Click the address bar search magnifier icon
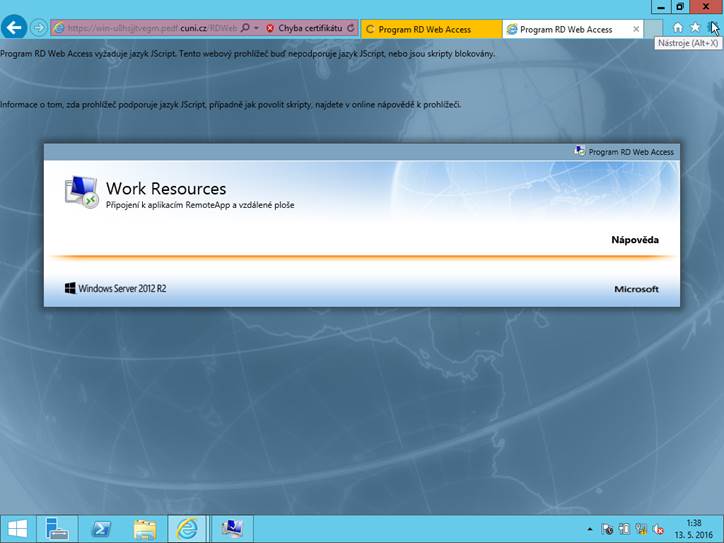 coord(245,28)
